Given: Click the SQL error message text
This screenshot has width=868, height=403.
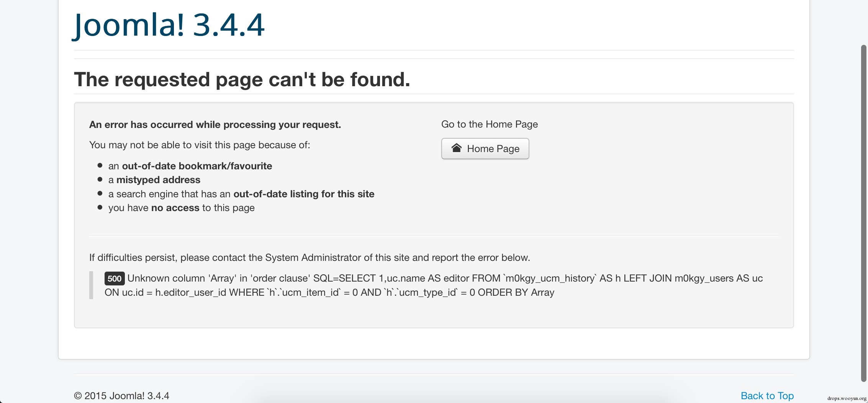Looking at the screenshot, I should [x=434, y=285].
